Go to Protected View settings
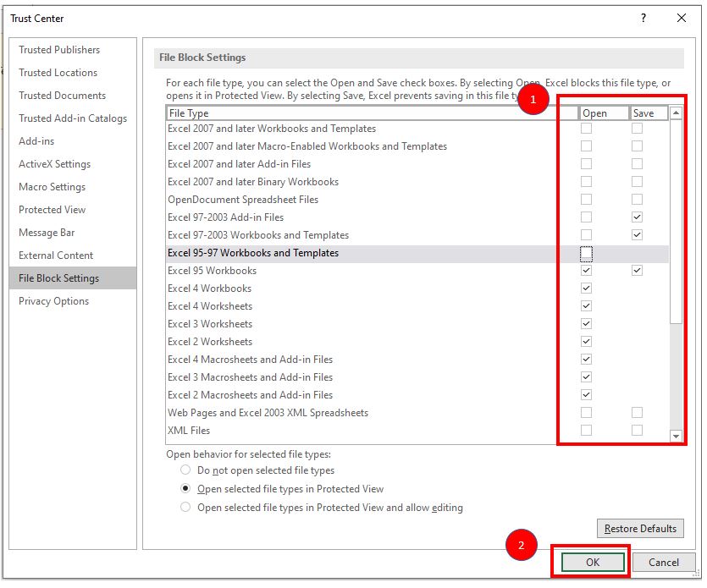 tap(52, 210)
